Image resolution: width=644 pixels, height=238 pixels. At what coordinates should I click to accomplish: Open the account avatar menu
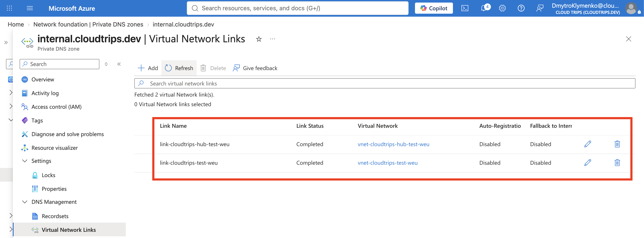[x=631, y=8]
